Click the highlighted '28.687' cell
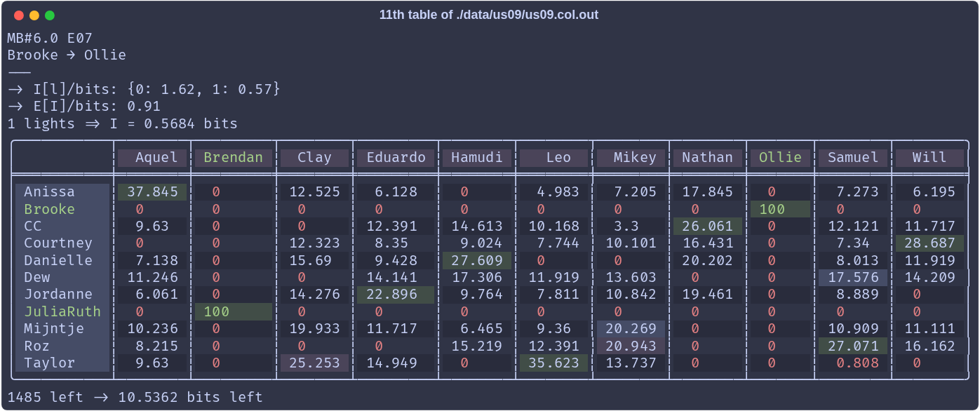The height and width of the screenshot is (411, 980). point(929,243)
